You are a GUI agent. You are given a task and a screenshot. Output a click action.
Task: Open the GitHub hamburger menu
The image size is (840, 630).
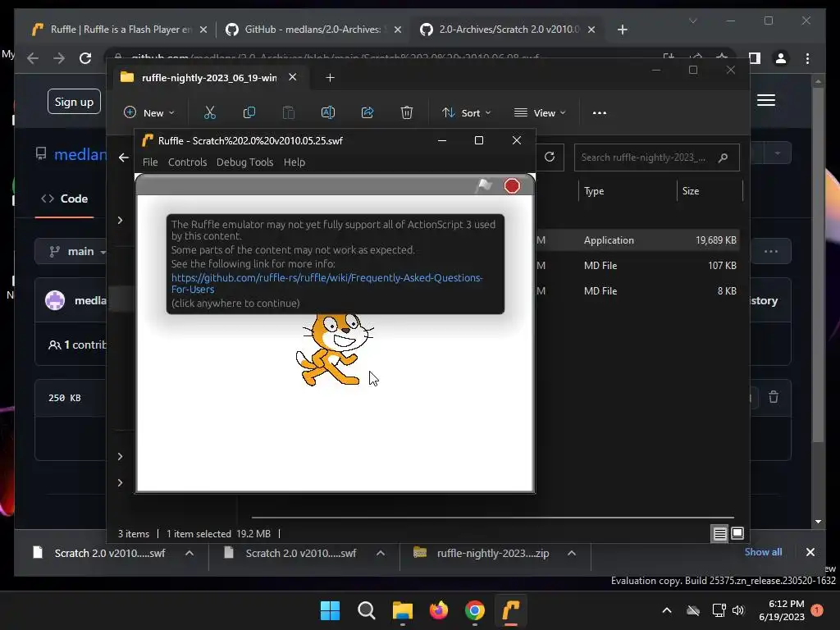tap(766, 100)
